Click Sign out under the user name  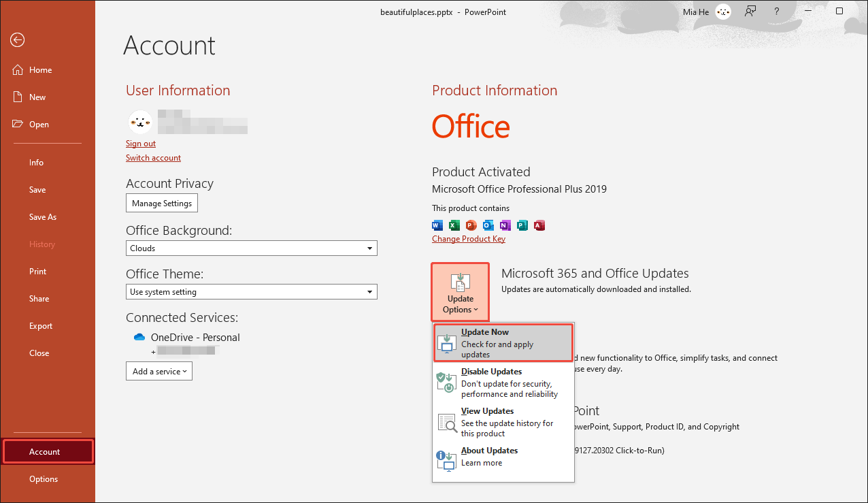(x=141, y=143)
